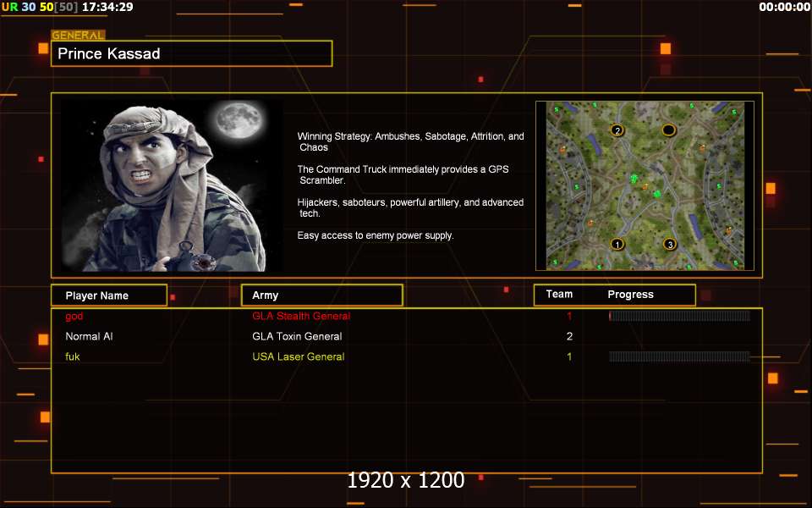The width and height of the screenshot is (812, 508).
Task: Click 'Easy access to enemy power supply' text
Action: pyautogui.click(x=376, y=235)
